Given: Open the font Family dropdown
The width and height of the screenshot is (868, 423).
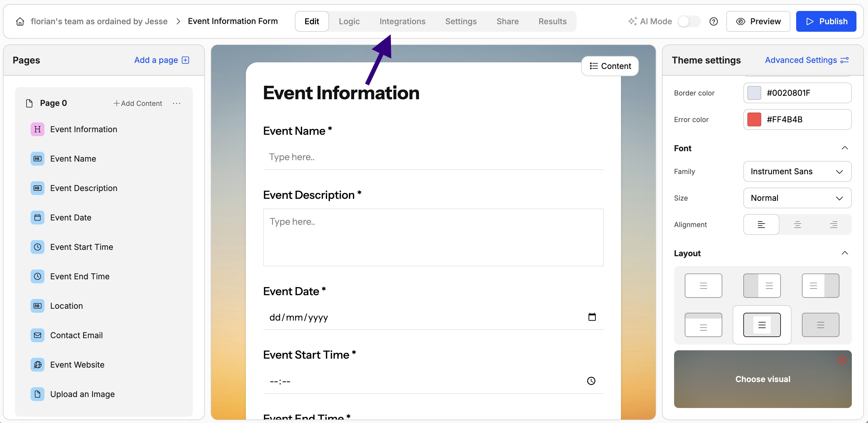Looking at the screenshot, I should [797, 171].
